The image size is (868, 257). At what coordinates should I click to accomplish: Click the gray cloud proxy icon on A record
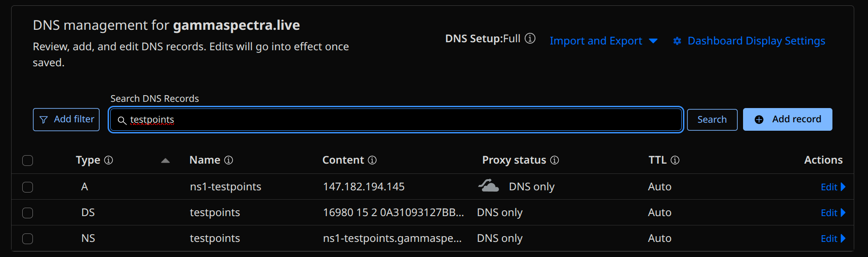488,186
